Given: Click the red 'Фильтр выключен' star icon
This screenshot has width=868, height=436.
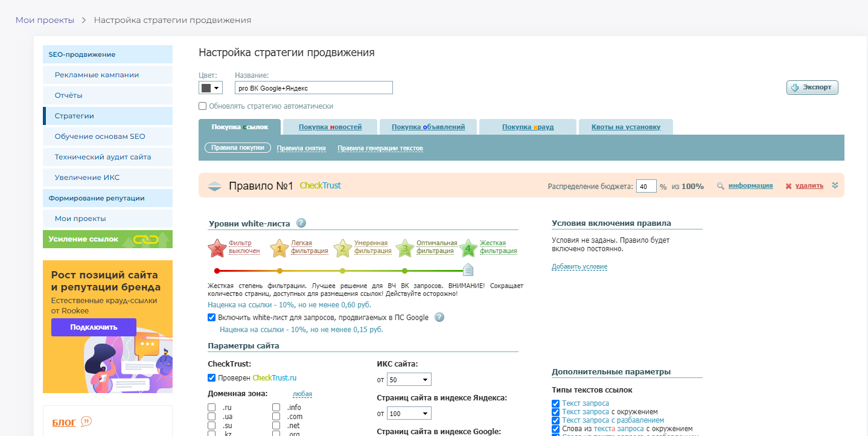Looking at the screenshot, I should [x=217, y=248].
